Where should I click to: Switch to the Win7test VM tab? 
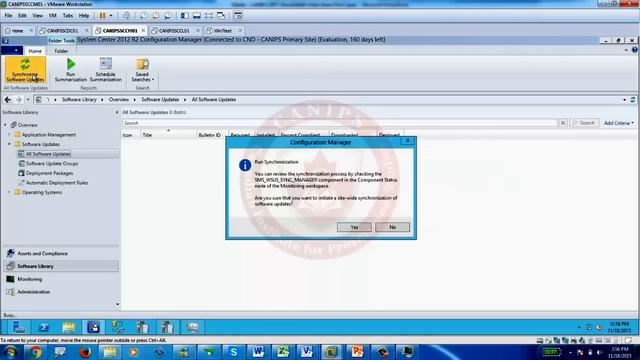pyautogui.click(x=223, y=31)
